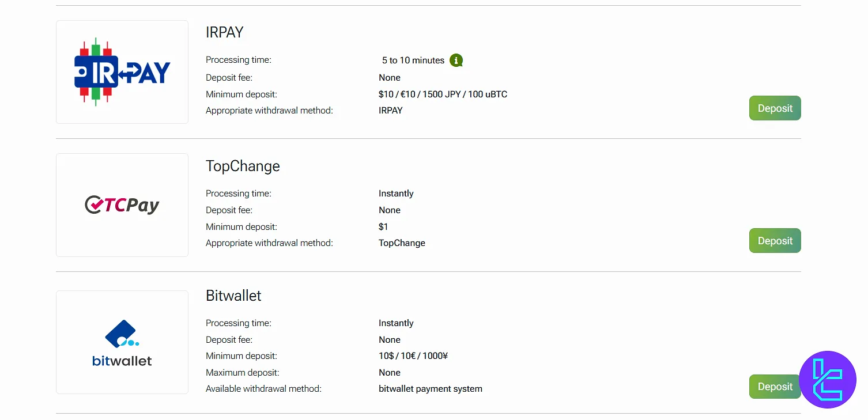This screenshot has width=868, height=420.
Task: Click TopChange 'Appropriate withdrawal method' label
Action: (x=269, y=243)
